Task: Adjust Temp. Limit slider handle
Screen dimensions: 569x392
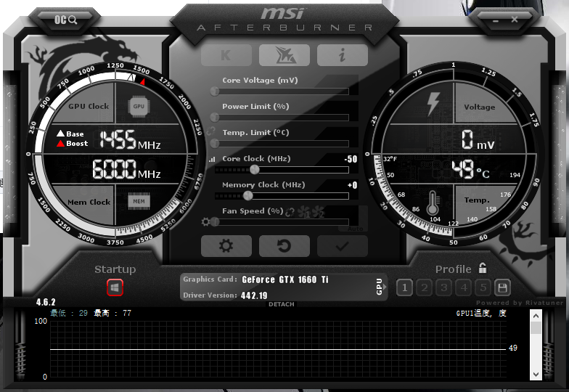Action: tap(215, 144)
